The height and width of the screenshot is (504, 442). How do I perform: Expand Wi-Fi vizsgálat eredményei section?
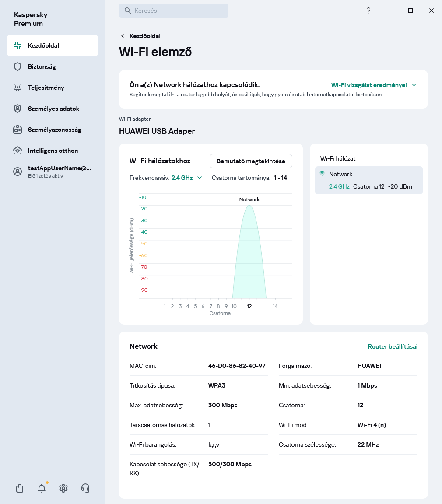[x=373, y=85]
